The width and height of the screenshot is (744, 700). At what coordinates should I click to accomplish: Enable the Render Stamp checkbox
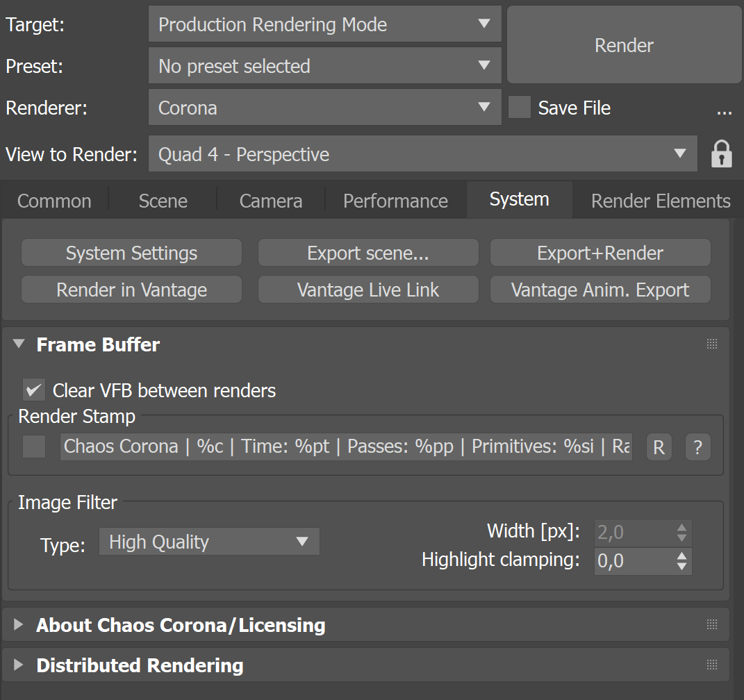tap(34, 447)
